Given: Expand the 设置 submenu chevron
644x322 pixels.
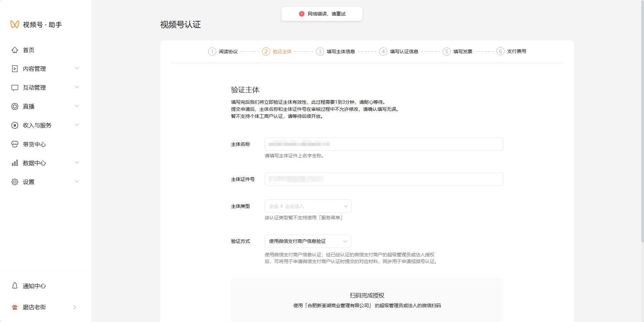Looking at the screenshot, I should click(x=77, y=182).
